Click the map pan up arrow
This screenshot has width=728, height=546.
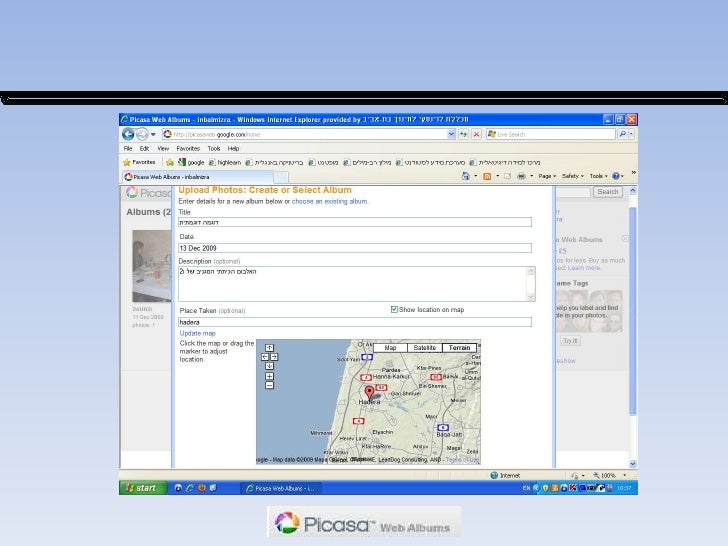click(x=269, y=348)
